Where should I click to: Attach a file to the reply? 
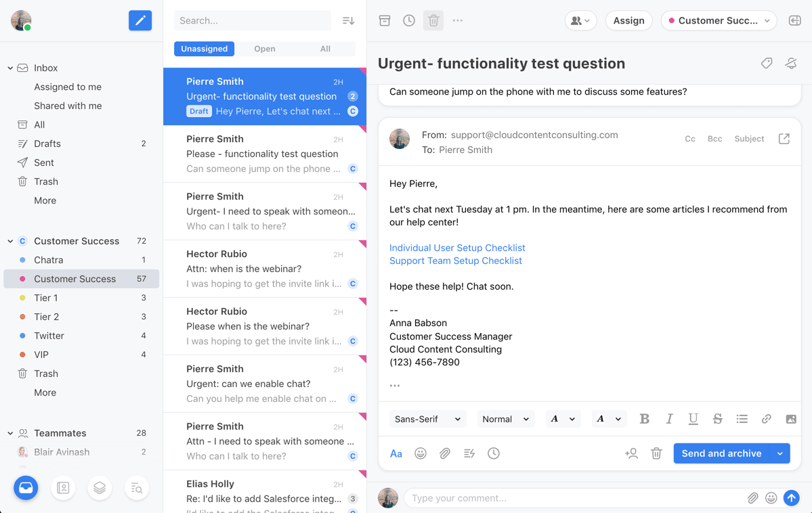click(x=445, y=453)
